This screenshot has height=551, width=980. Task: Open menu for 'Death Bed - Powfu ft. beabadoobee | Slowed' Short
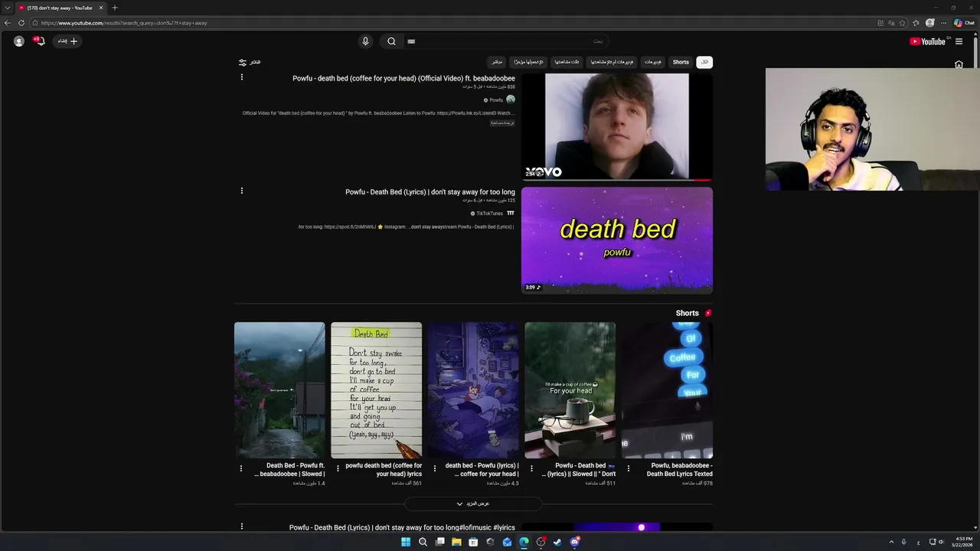[241, 468]
